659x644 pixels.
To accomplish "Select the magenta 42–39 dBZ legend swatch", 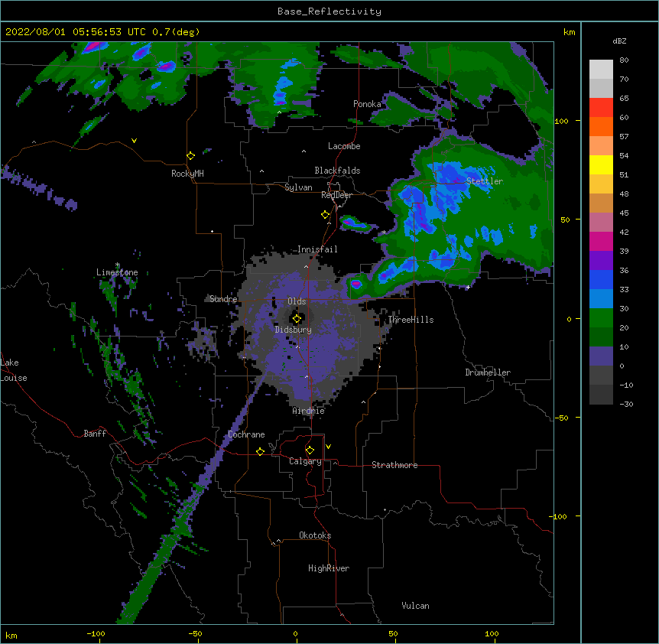I will click(601, 241).
